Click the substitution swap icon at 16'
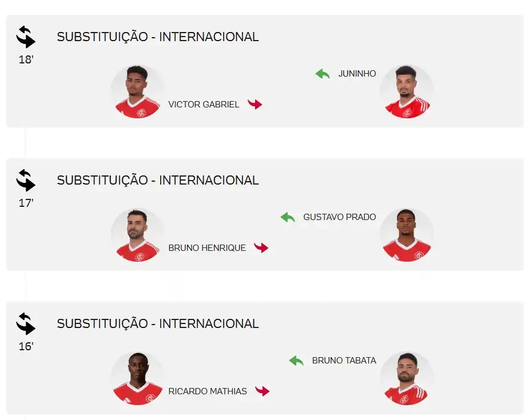Screen dimensions: 529x420 26,323
